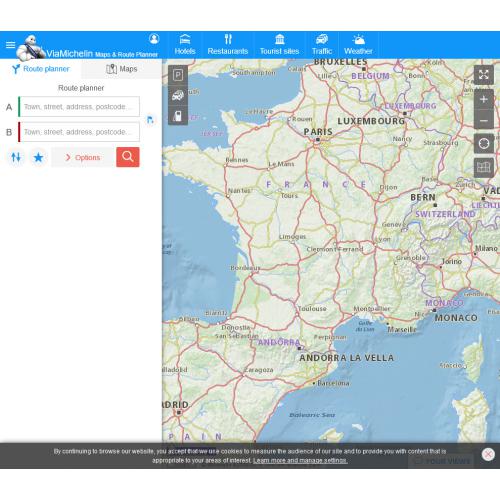Switch to the Maps tab
The height and width of the screenshot is (500, 500).
click(x=122, y=69)
